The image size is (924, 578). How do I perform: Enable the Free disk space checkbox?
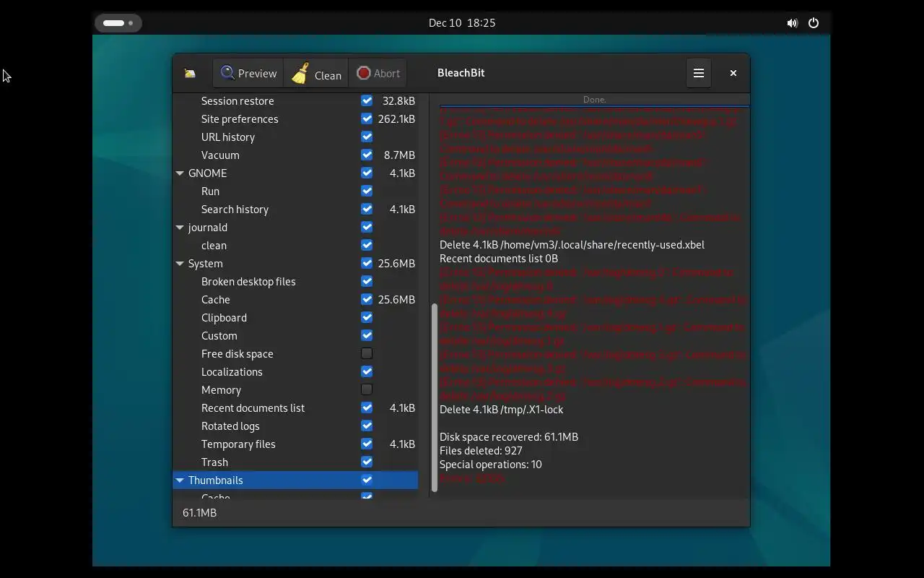(367, 353)
